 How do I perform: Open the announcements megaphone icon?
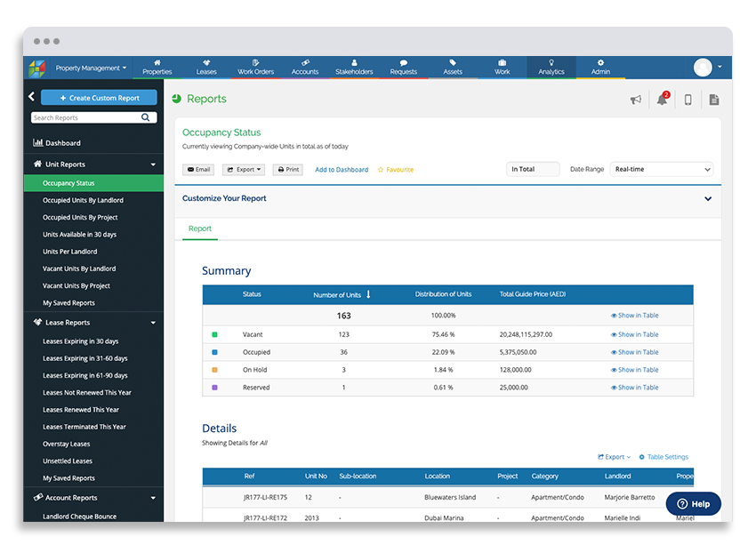click(x=636, y=100)
